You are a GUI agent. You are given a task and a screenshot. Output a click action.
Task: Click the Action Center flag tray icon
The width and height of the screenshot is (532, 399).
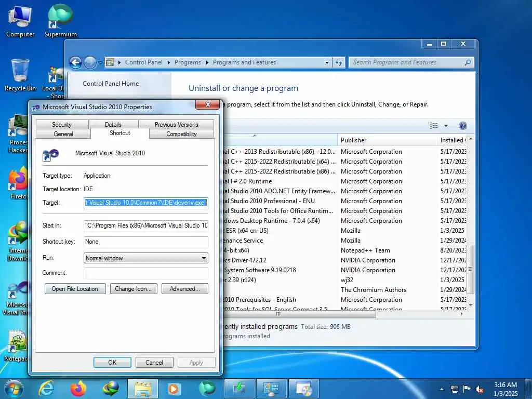click(x=467, y=389)
